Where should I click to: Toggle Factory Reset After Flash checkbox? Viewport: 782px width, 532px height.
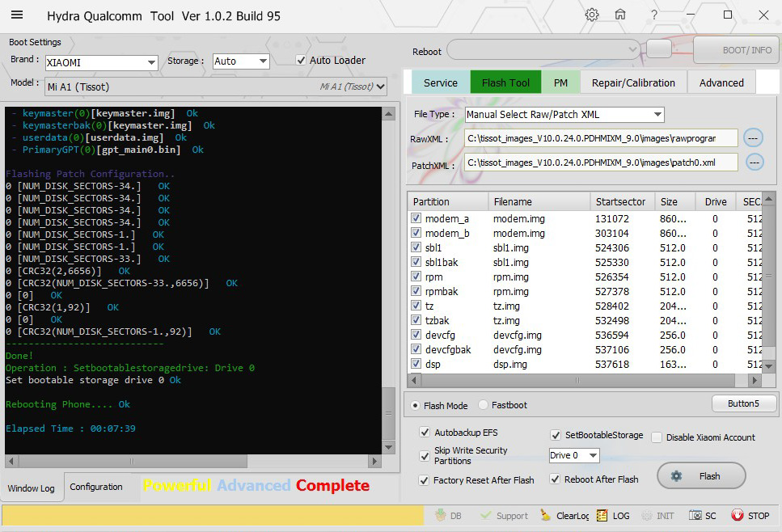click(x=424, y=480)
